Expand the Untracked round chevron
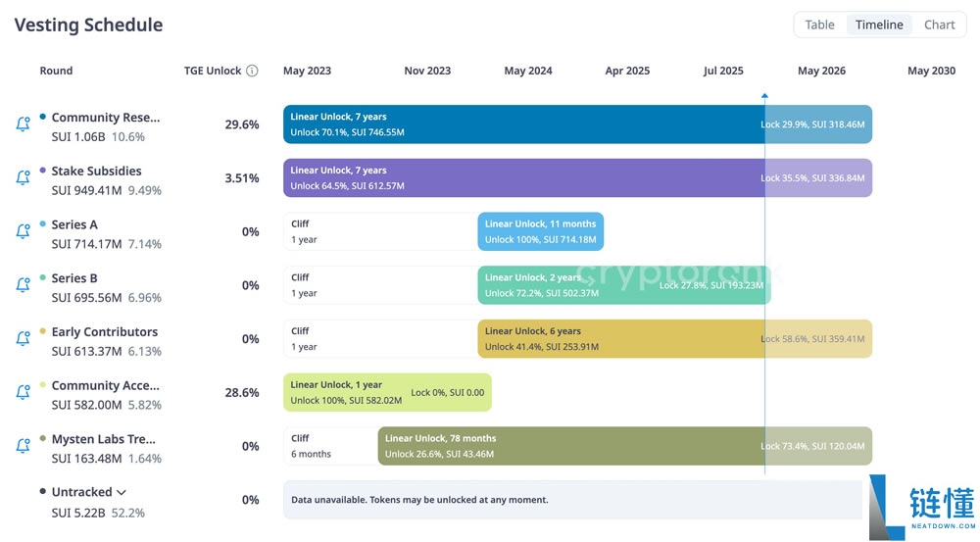 point(122,492)
